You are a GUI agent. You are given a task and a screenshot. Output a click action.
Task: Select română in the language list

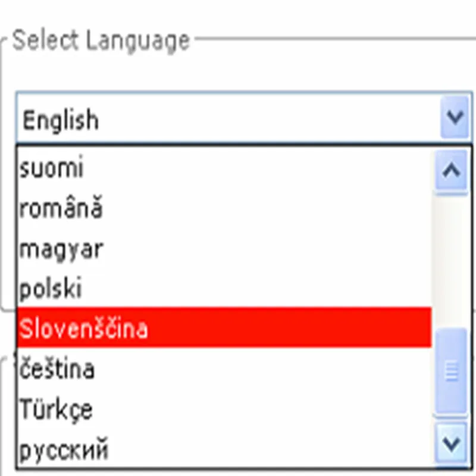click(61, 209)
